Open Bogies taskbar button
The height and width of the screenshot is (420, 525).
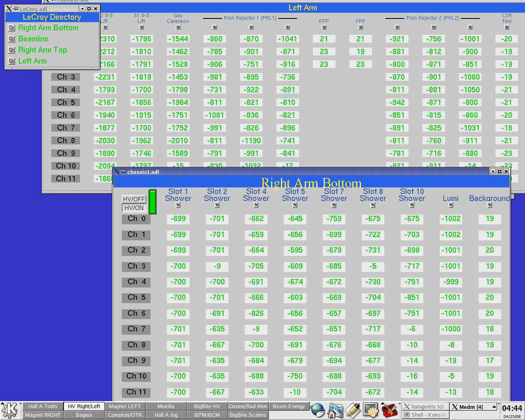pyautogui.click(x=84, y=415)
